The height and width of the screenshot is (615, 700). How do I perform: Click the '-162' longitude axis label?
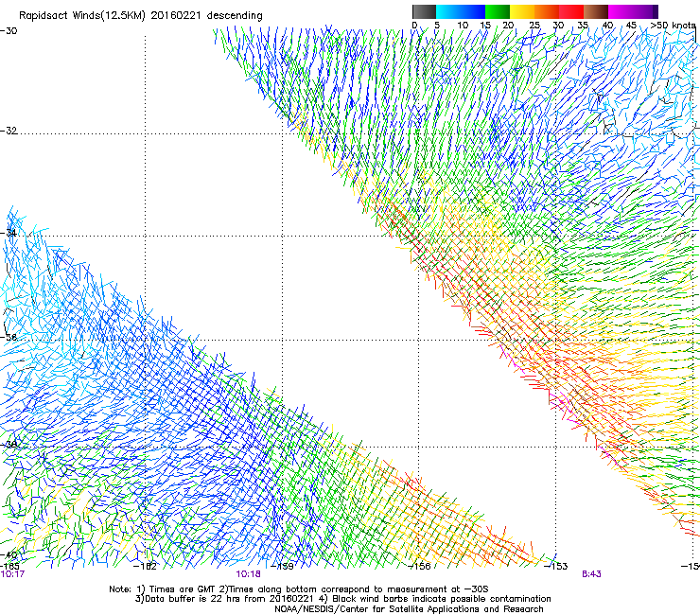[x=146, y=566]
